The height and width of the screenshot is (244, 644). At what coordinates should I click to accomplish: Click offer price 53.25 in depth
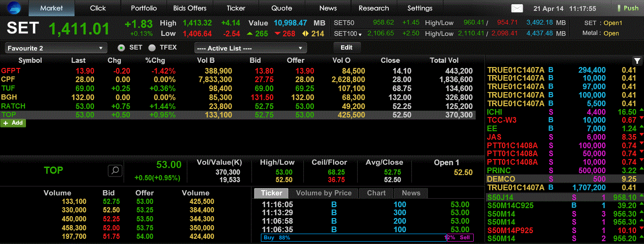(145, 210)
